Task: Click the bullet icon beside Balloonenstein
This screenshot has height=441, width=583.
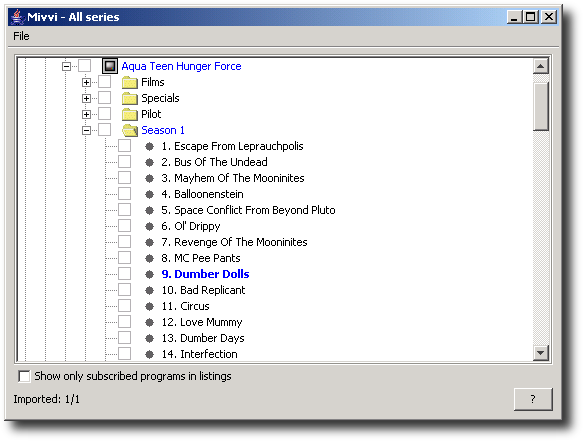Action: pyautogui.click(x=149, y=194)
